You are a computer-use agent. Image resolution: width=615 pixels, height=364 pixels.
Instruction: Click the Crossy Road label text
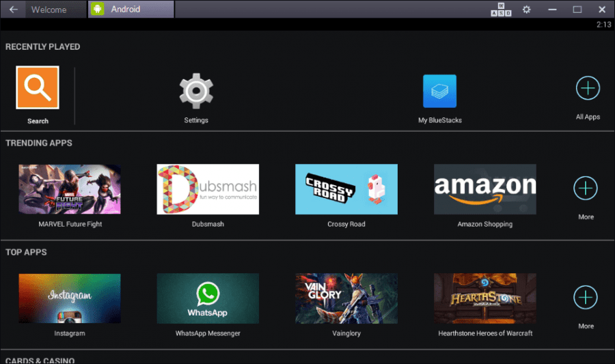(x=346, y=224)
